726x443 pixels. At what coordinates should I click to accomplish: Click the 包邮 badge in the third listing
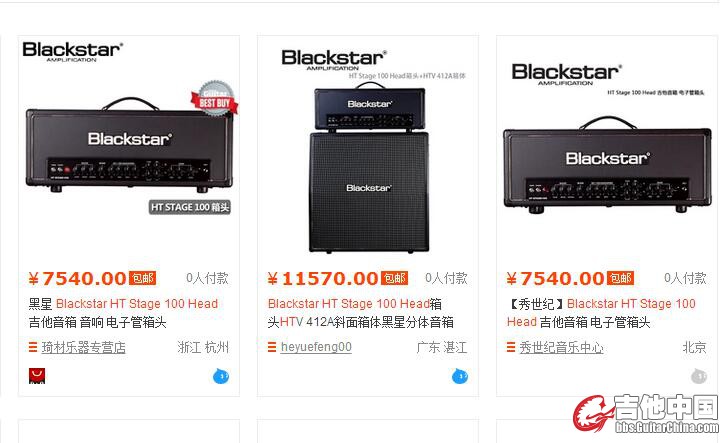pyautogui.click(x=620, y=278)
